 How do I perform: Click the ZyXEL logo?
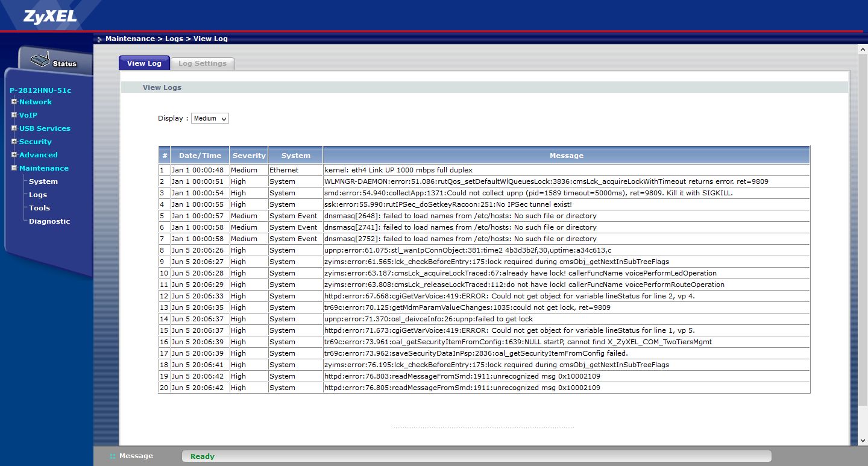pyautogui.click(x=50, y=16)
